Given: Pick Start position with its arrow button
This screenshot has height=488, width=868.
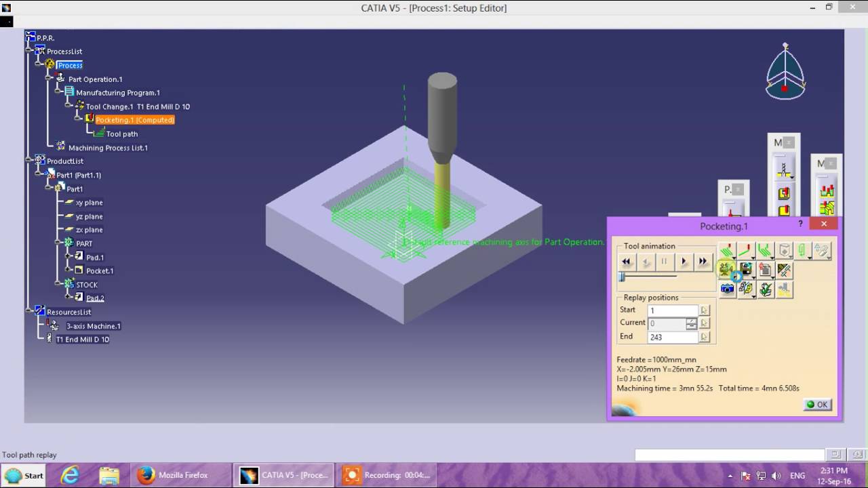Looking at the screenshot, I should pyautogui.click(x=705, y=310).
